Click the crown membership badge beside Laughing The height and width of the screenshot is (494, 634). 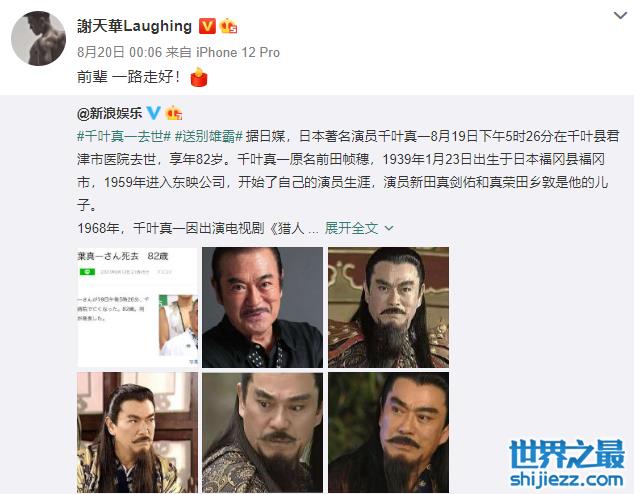(228, 26)
